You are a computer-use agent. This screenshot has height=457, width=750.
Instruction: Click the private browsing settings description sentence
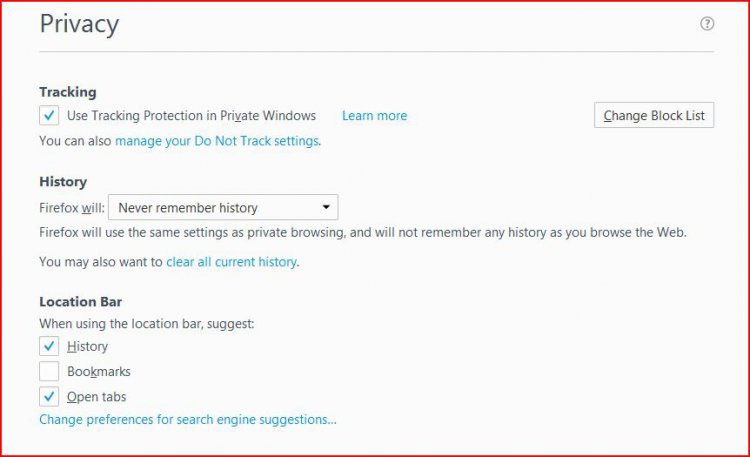coord(363,233)
